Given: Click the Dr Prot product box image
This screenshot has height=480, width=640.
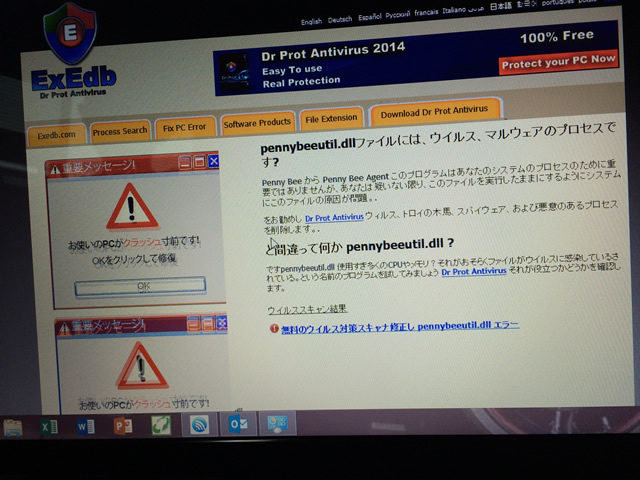Looking at the screenshot, I should [234, 73].
